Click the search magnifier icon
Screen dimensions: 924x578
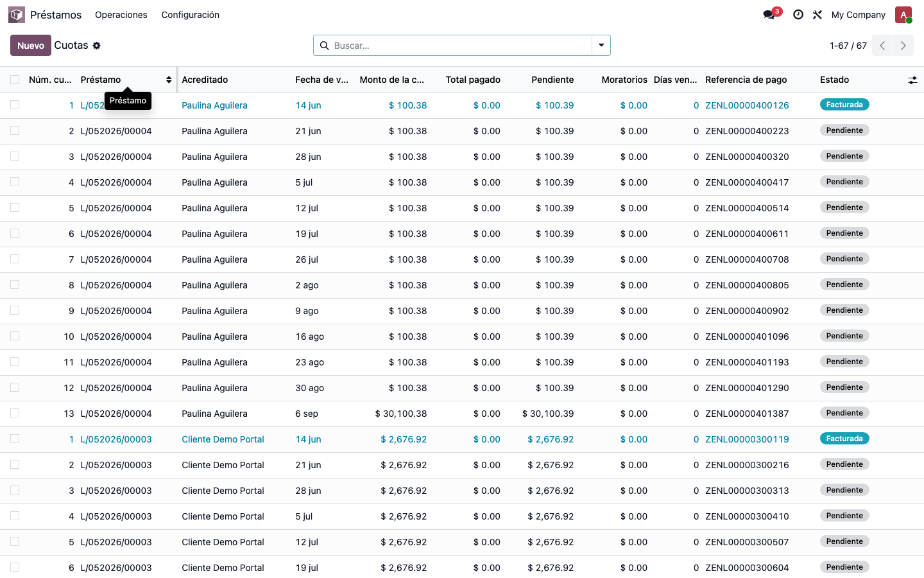click(324, 46)
